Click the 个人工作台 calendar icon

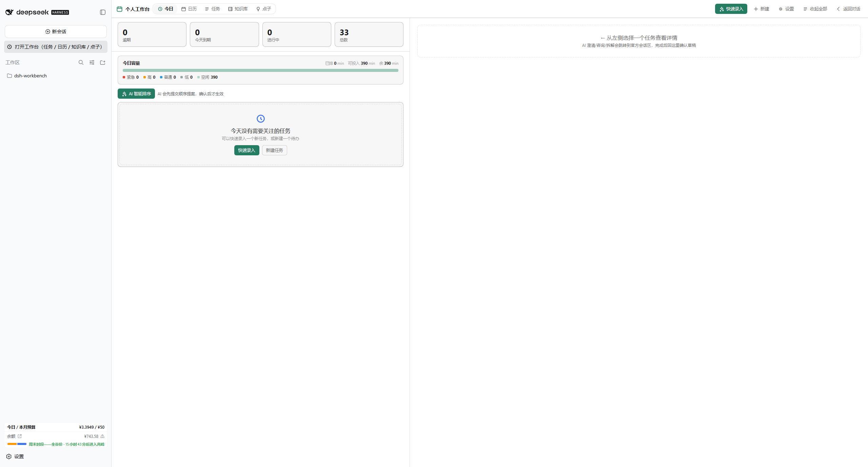[119, 9]
